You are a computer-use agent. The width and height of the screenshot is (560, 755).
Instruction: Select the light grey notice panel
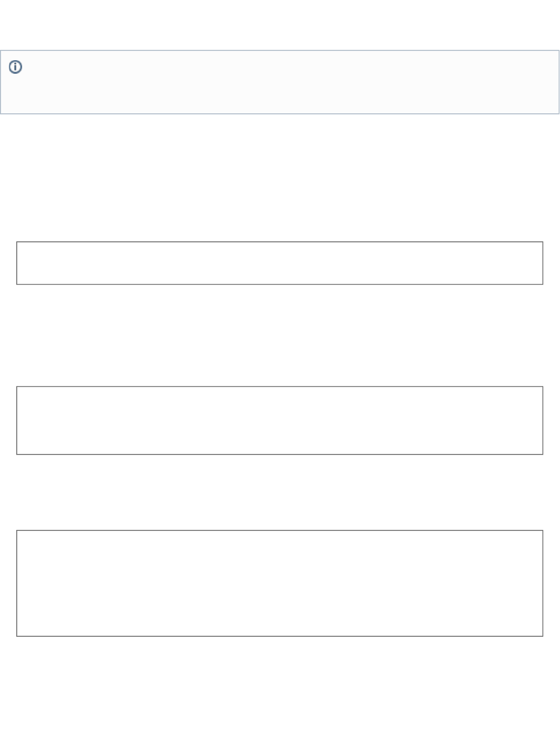click(x=280, y=82)
